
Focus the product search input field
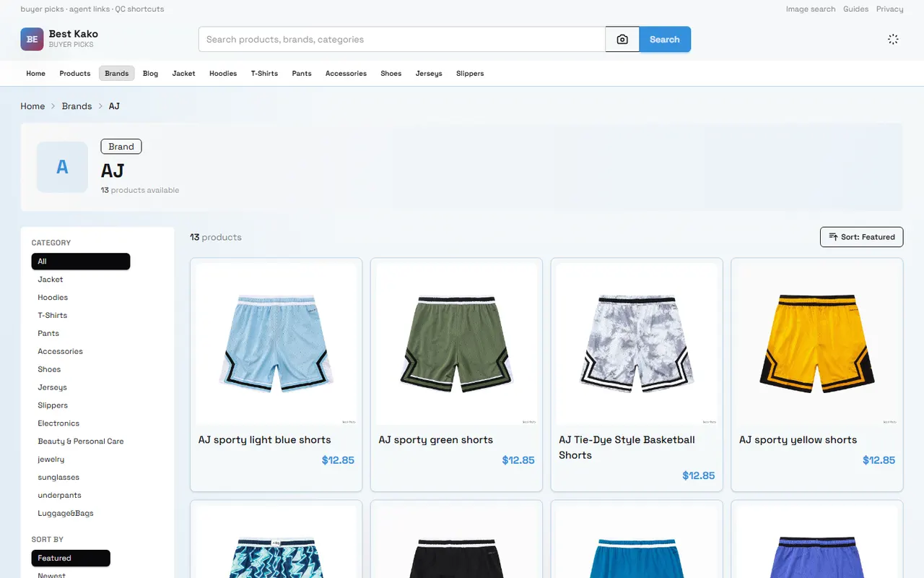point(402,40)
